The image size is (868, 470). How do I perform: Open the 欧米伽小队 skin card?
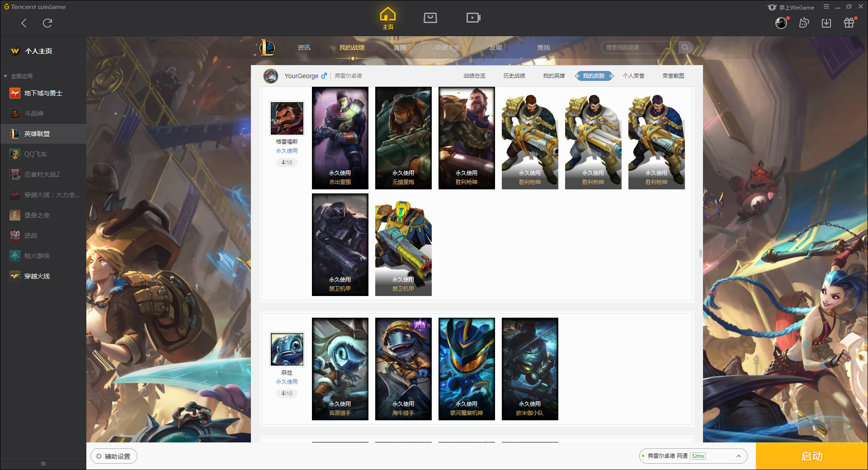coord(530,369)
